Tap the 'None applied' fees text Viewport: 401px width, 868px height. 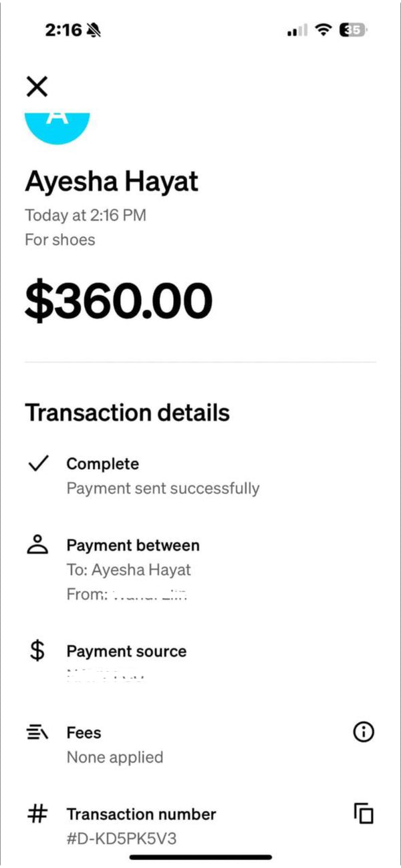(x=115, y=757)
